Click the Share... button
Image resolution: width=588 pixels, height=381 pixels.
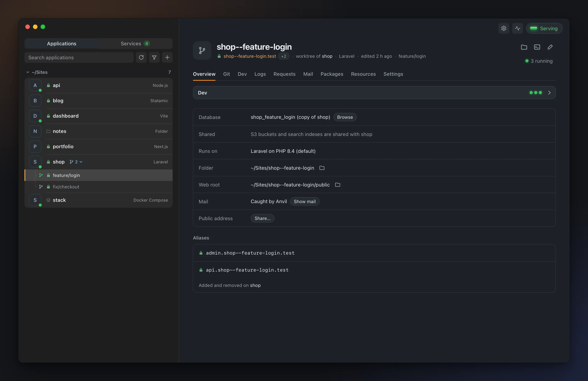pyautogui.click(x=262, y=218)
